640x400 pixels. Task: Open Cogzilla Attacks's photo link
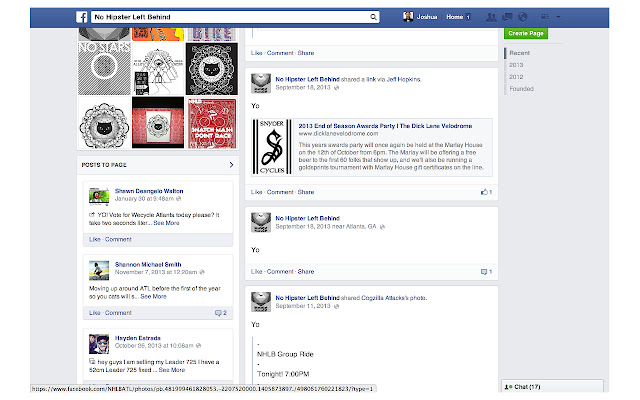[x=393, y=298]
